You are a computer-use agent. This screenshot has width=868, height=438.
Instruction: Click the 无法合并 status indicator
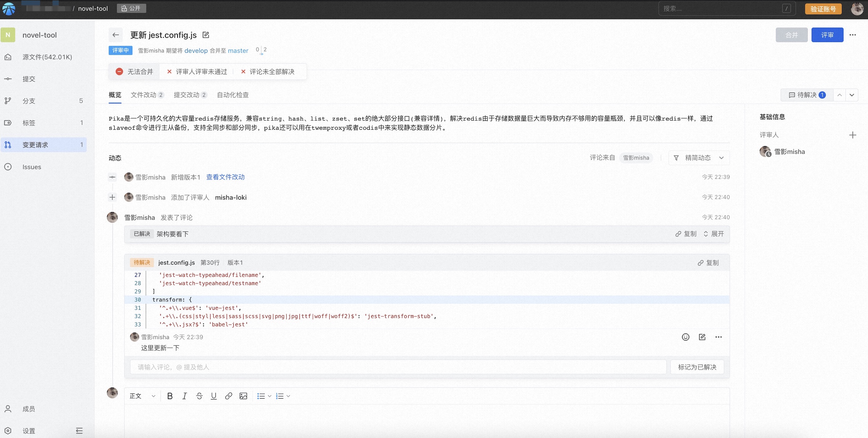tap(134, 72)
